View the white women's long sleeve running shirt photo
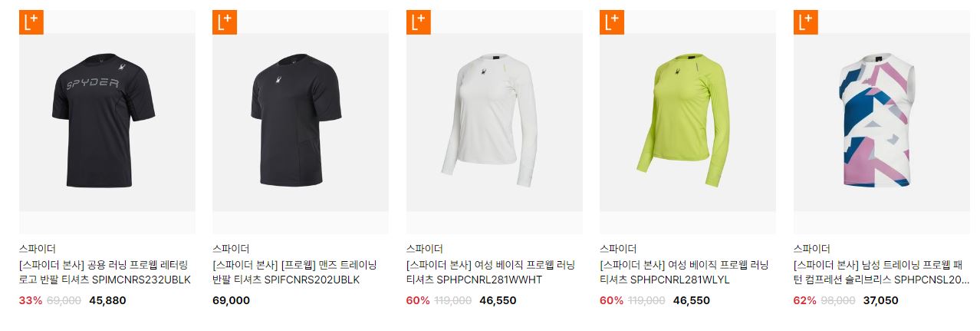 tap(495, 122)
